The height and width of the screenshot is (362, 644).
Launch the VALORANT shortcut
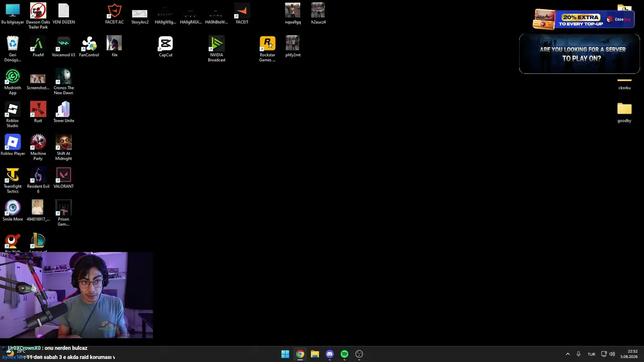tap(63, 178)
